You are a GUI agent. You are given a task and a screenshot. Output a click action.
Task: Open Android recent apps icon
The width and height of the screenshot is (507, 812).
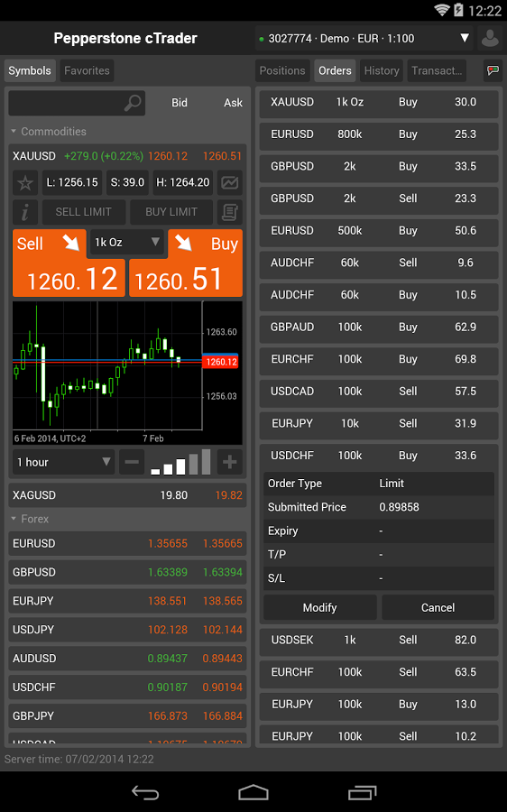[362, 792]
